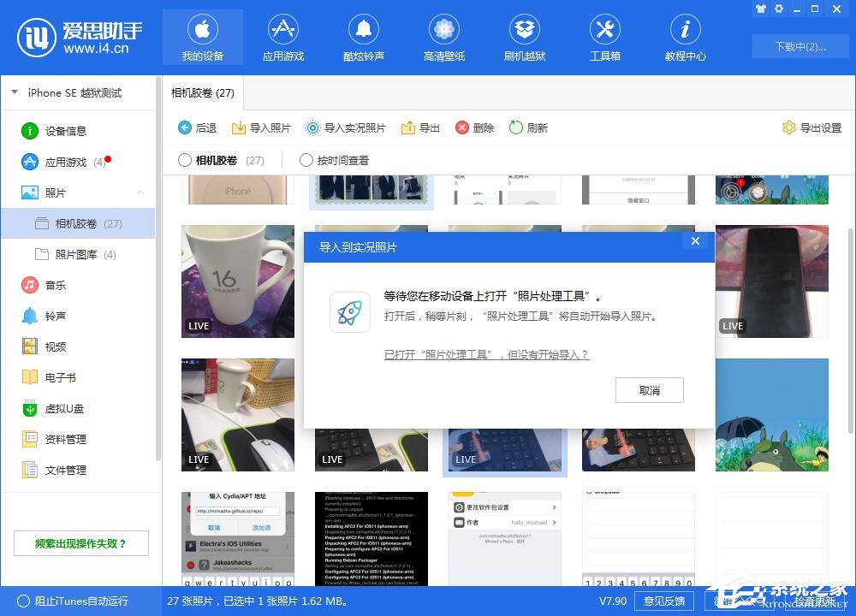Switch to the 应用游戏 tab
The height and width of the screenshot is (616, 856).
(x=282, y=36)
